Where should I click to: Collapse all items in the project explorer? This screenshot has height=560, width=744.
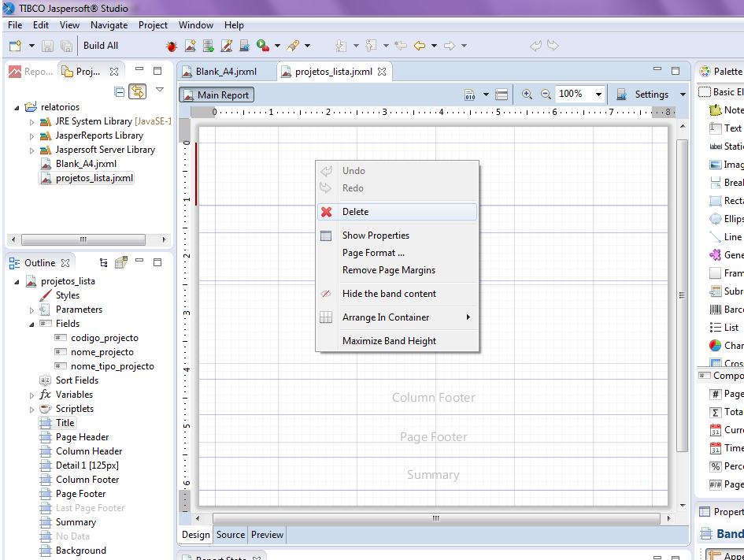click(120, 91)
